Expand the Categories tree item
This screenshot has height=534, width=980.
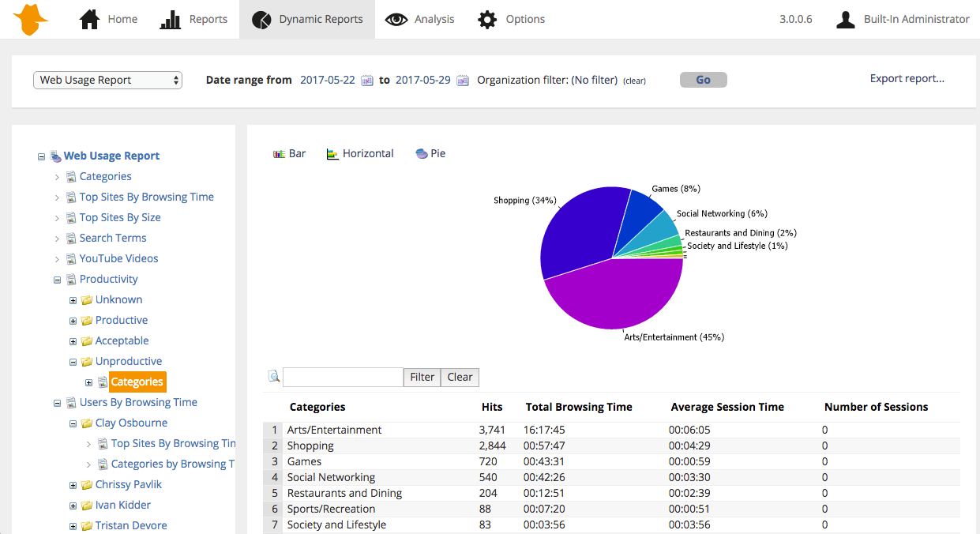tap(57, 176)
